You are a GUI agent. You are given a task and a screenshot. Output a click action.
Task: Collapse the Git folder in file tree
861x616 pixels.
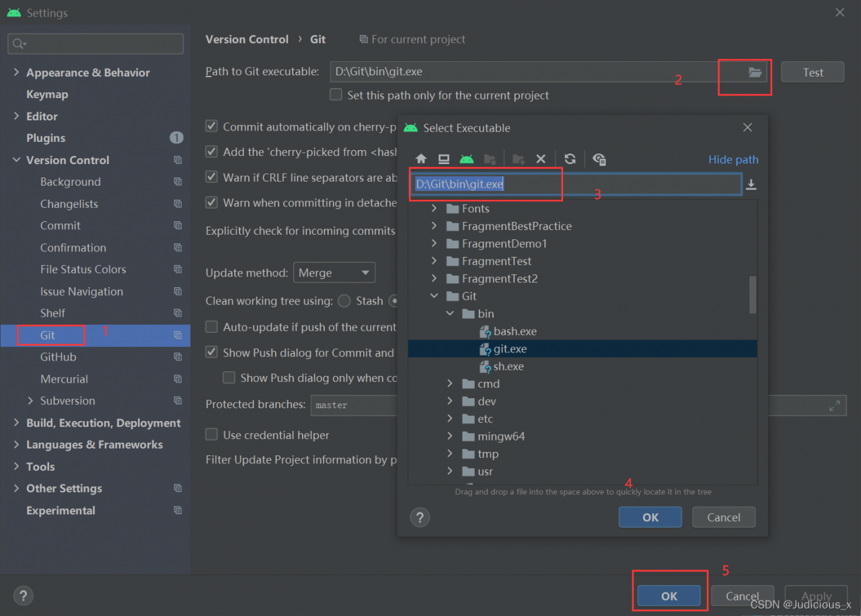tap(434, 296)
